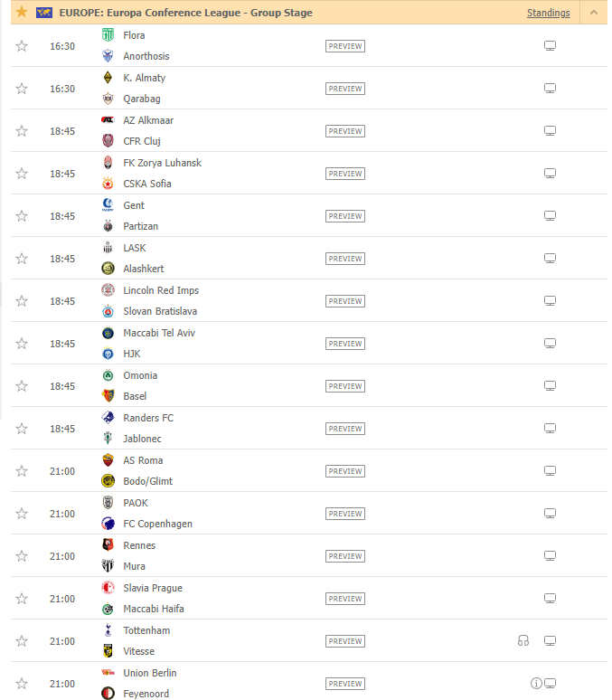Screen dimensions: 612x700
Task: Open PREVIEW for AZ Alkmaar vs CFR Cluj
Action: pyautogui.click(x=345, y=131)
